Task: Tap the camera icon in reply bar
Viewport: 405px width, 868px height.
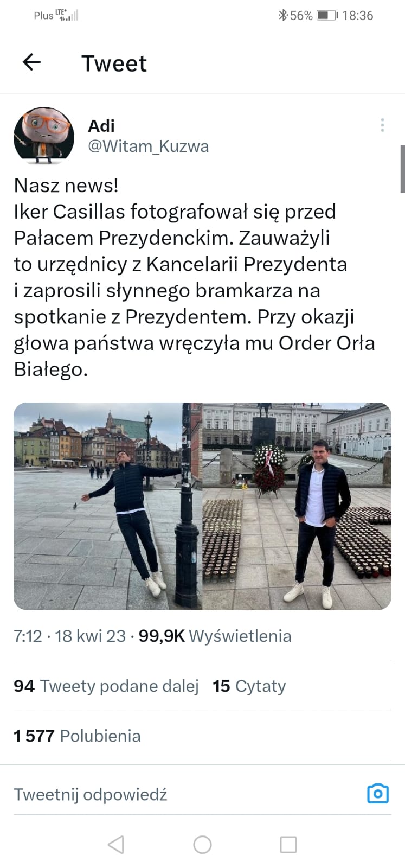Action: [378, 793]
